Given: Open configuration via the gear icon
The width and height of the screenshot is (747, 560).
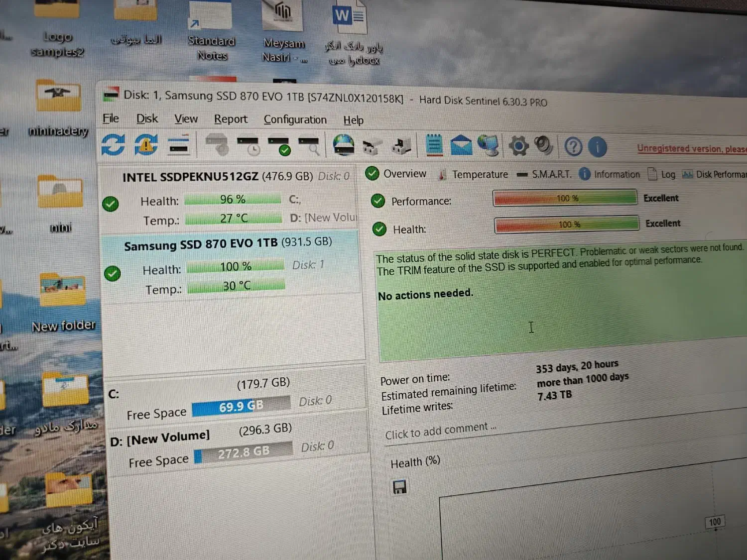Looking at the screenshot, I should [518, 146].
